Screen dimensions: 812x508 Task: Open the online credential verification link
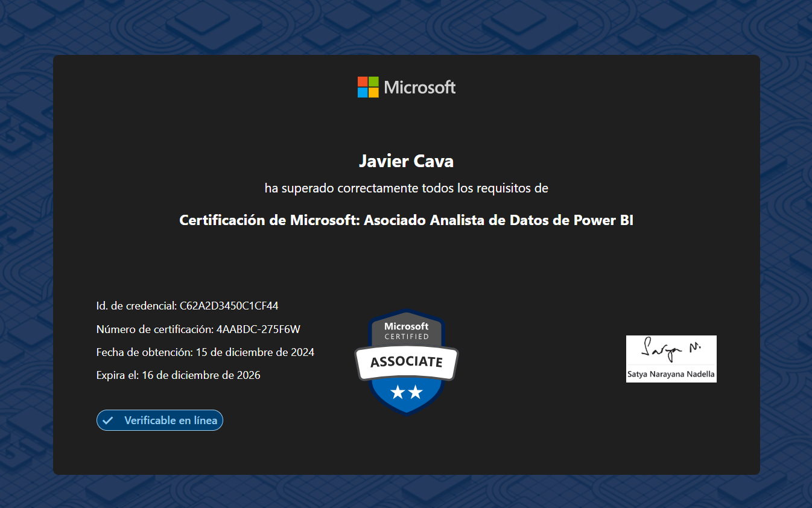[x=159, y=420]
